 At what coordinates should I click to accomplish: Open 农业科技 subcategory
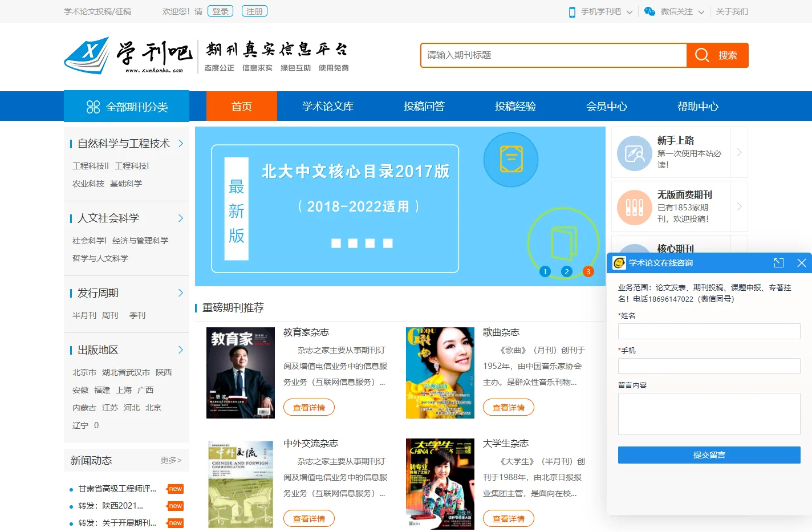coord(88,184)
